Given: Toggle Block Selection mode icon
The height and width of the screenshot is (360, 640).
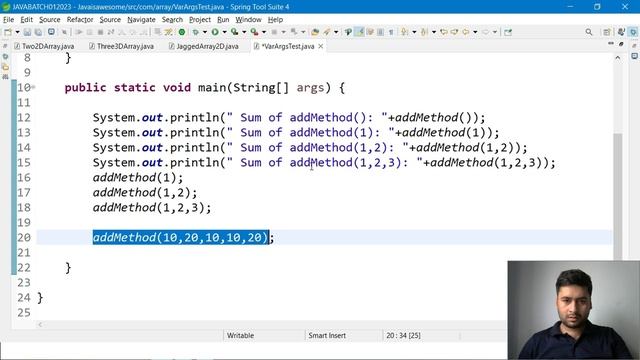Looking at the screenshot, I should (380, 32).
